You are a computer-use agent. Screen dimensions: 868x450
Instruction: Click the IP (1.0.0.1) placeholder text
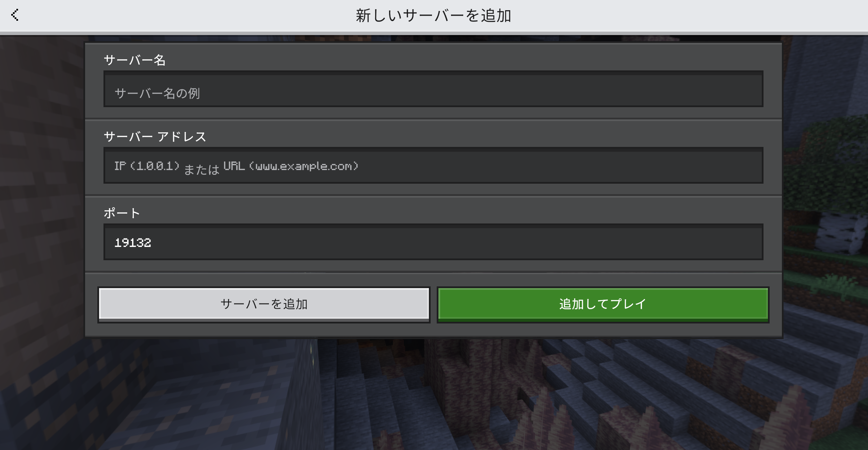click(147, 166)
